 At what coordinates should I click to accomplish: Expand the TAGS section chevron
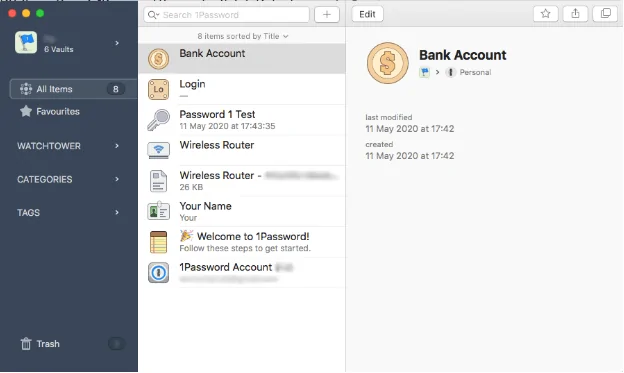coord(117,213)
